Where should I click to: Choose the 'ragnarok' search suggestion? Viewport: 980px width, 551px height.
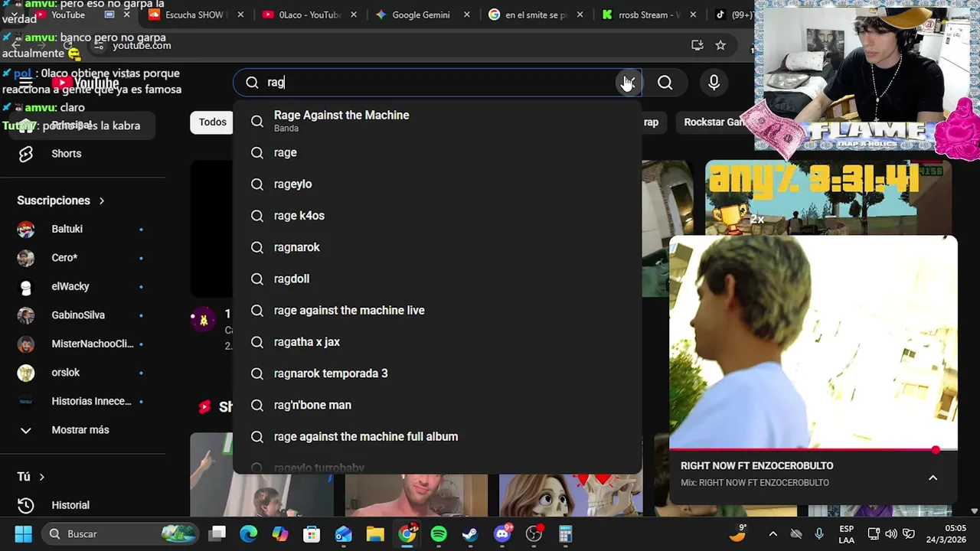click(437, 247)
